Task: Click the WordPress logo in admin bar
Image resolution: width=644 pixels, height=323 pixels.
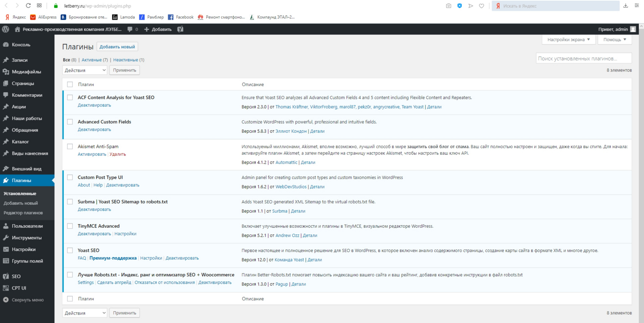Action: [5, 29]
